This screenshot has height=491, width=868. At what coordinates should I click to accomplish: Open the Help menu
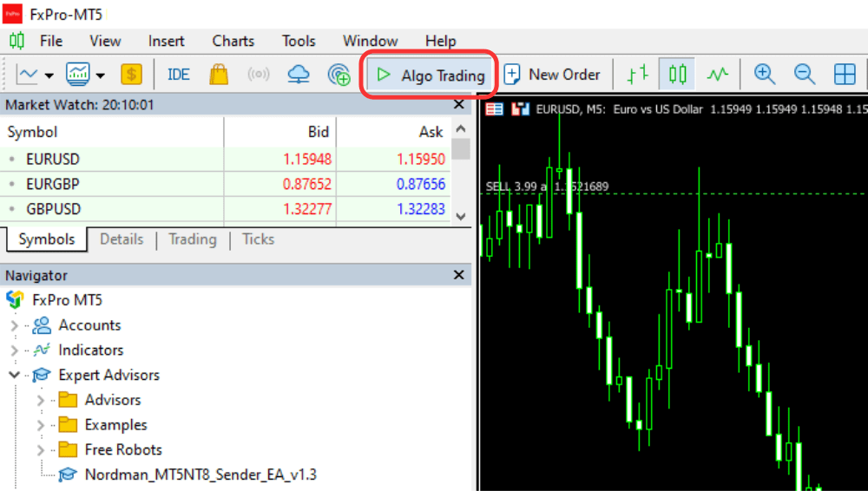pos(441,41)
